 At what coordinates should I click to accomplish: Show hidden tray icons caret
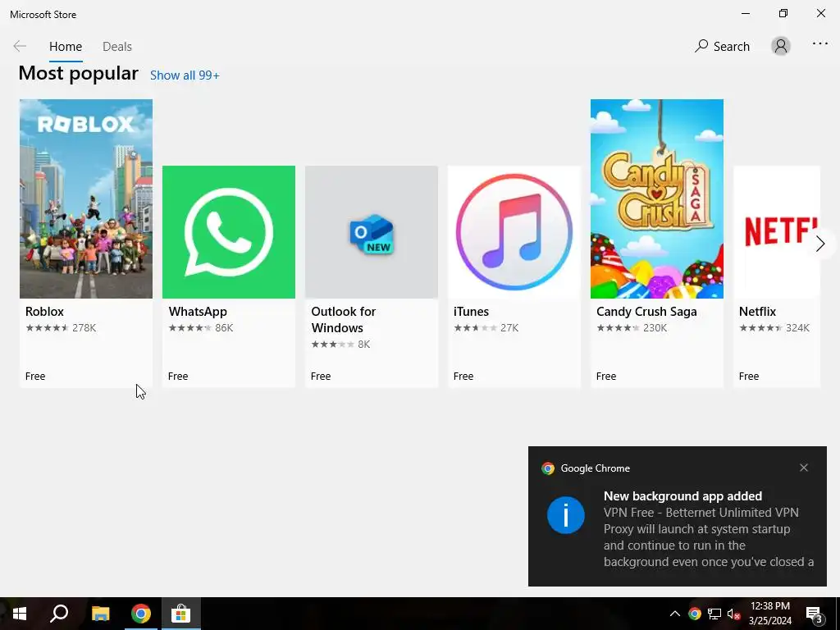click(x=674, y=614)
